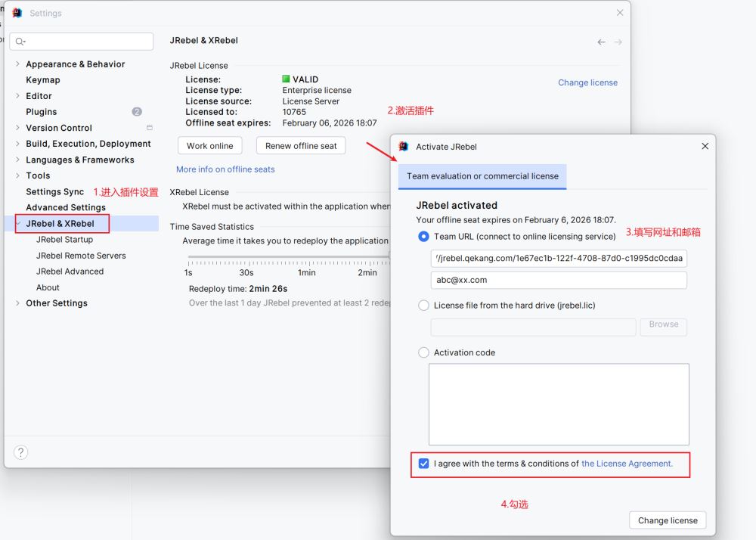Click the IntelliJ icon in Activate JRebel title

pyautogui.click(x=404, y=147)
